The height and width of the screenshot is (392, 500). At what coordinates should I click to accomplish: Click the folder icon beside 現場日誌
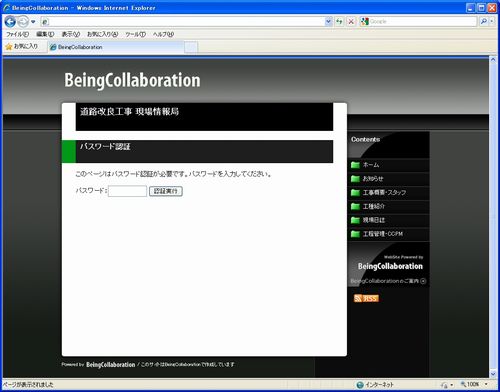[355, 220]
